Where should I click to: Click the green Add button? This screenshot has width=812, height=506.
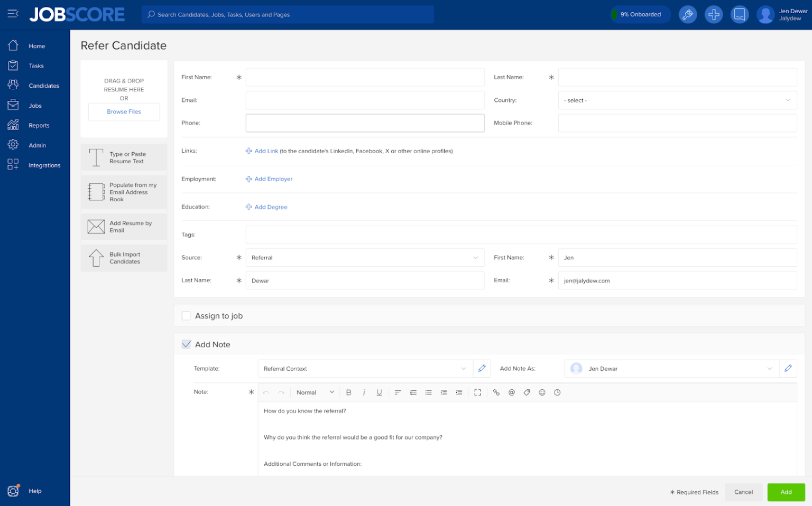tap(786, 492)
